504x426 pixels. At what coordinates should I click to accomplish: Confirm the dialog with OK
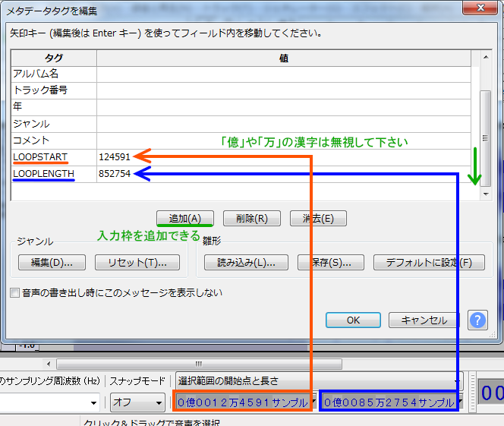(353, 320)
